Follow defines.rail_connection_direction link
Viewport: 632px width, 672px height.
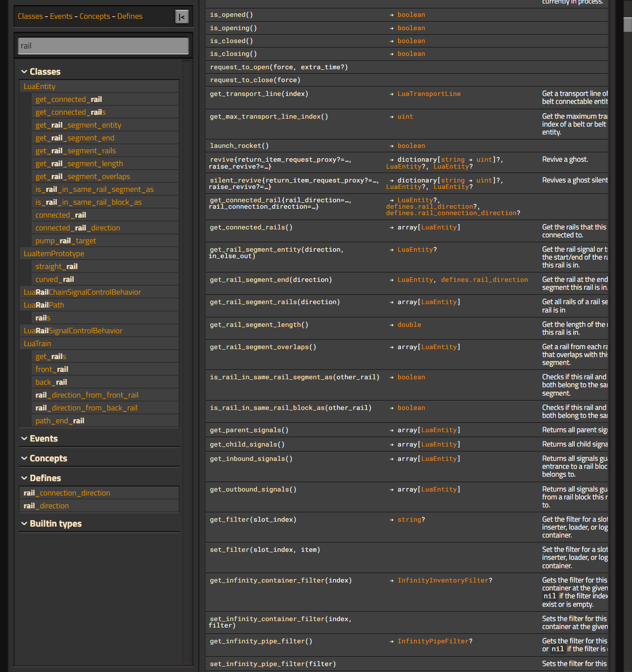pos(451,213)
